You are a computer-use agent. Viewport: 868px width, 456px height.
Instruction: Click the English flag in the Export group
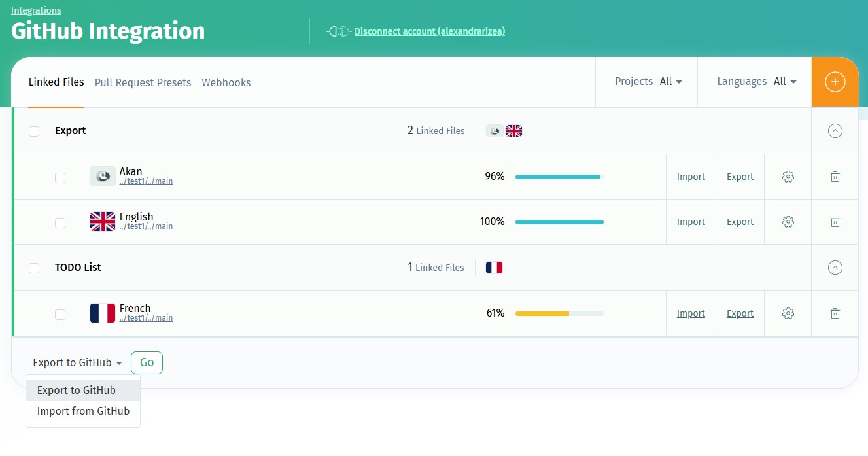point(513,130)
